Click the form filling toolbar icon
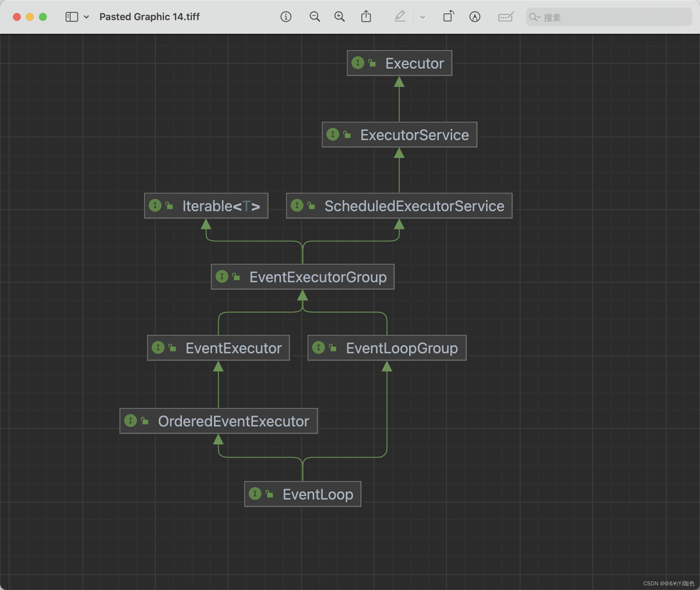 pos(506,17)
